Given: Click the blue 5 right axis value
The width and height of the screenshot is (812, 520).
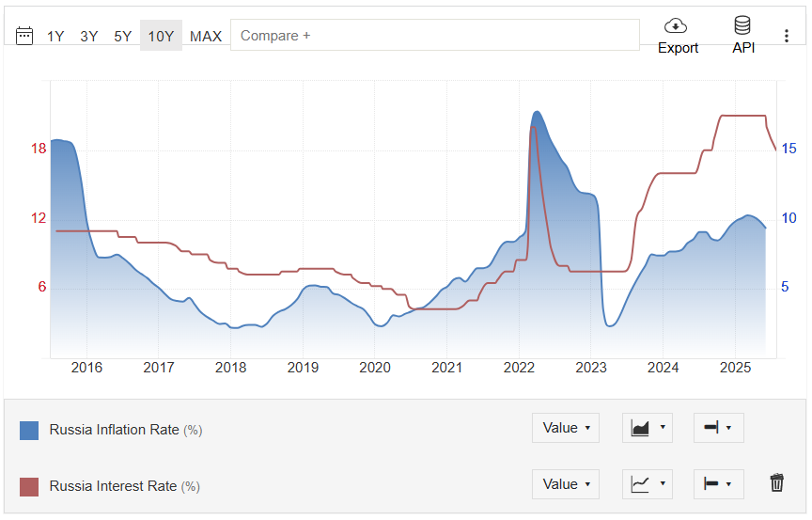Looking at the screenshot, I should [x=785, y=287].
